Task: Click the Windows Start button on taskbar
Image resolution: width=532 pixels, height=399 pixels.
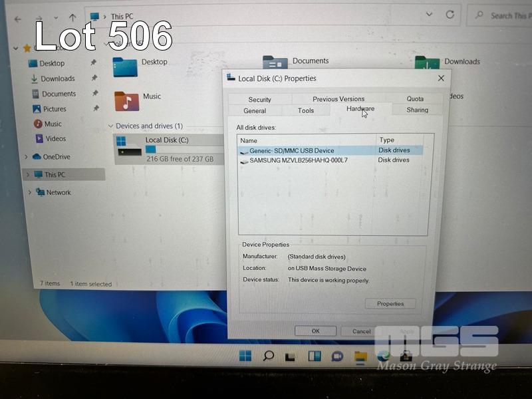Action: (245, 356)
